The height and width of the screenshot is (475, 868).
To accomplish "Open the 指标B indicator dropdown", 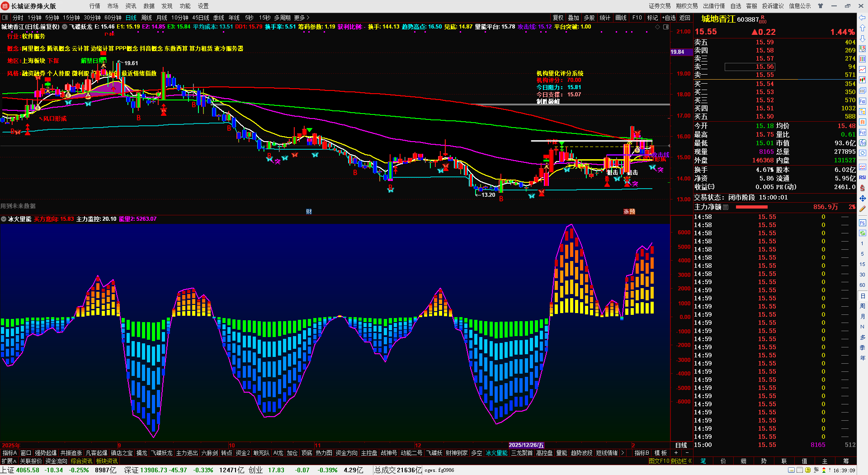I will point(642,453).
